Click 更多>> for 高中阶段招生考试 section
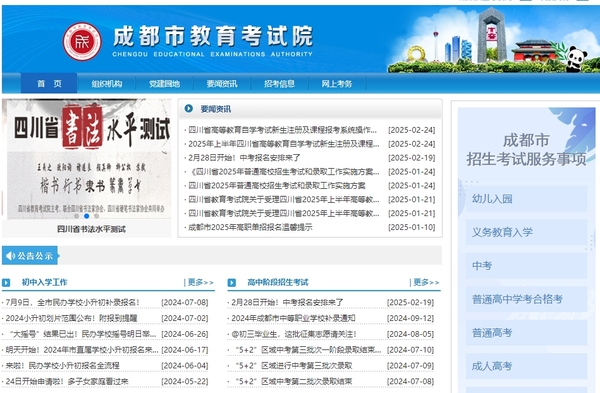This screenshot has height=393, width=600. coord(425,282)
